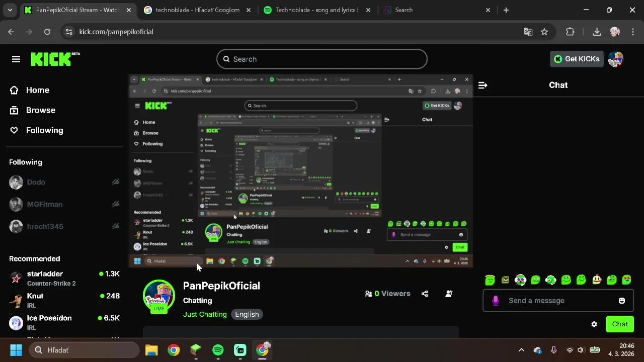Bookmark this page with star

pos(544,32)
